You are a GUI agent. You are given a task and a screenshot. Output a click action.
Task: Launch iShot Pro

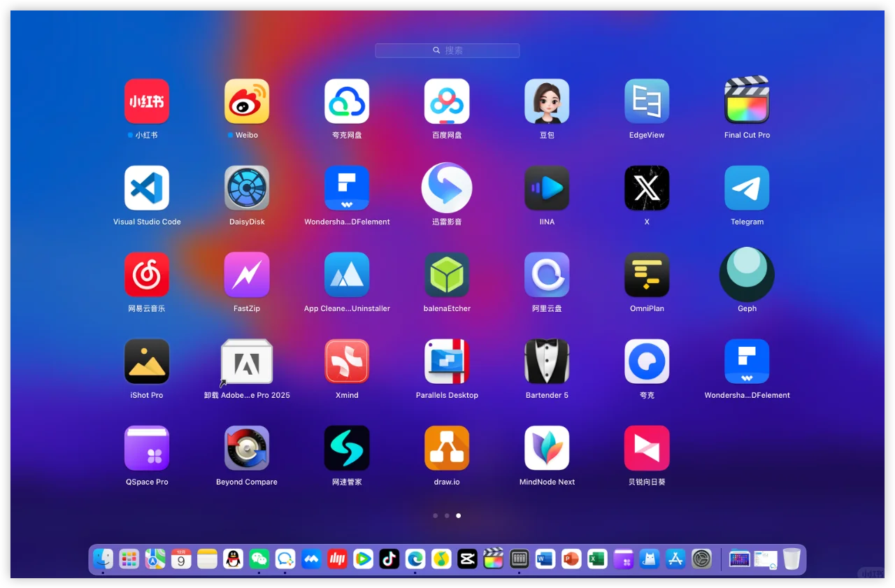click(147, 361)
